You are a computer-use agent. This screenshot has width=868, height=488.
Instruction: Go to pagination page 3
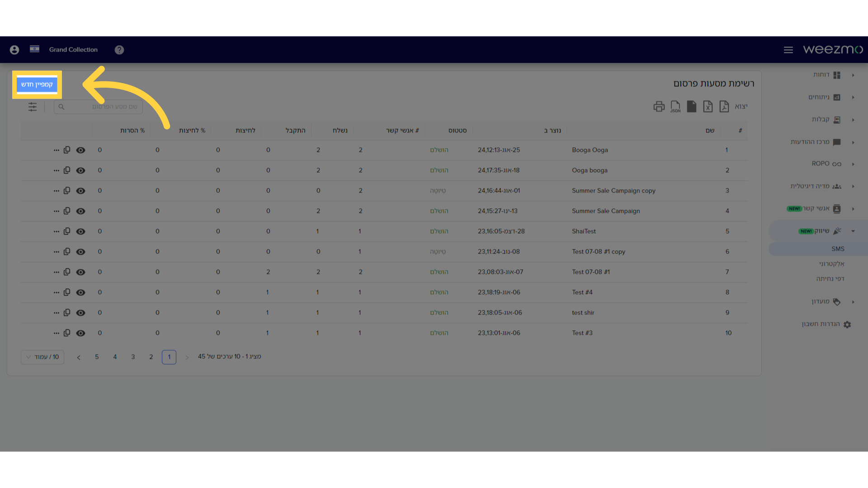133,357
